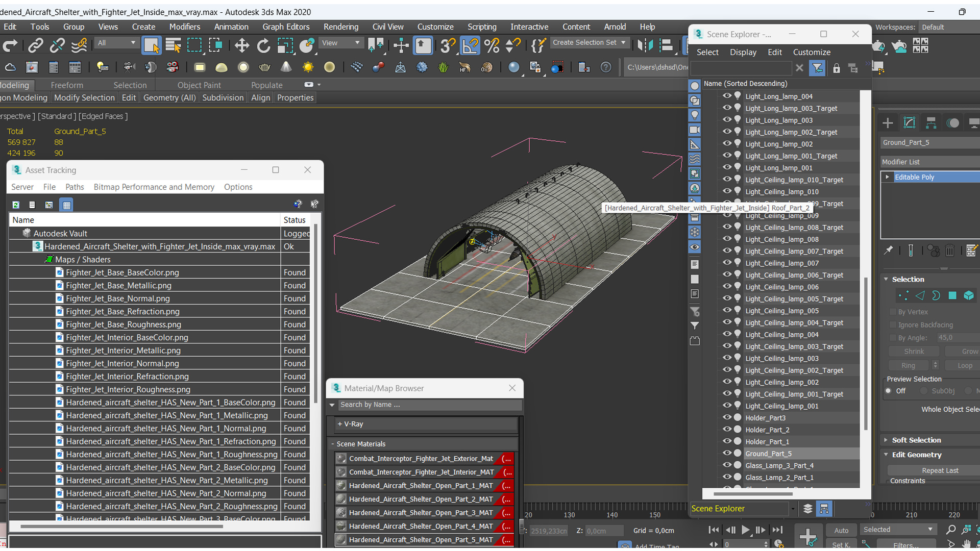The image size is (980, 551).
Task: Open Selected key filter dropdown
Action: coord(898,530)
